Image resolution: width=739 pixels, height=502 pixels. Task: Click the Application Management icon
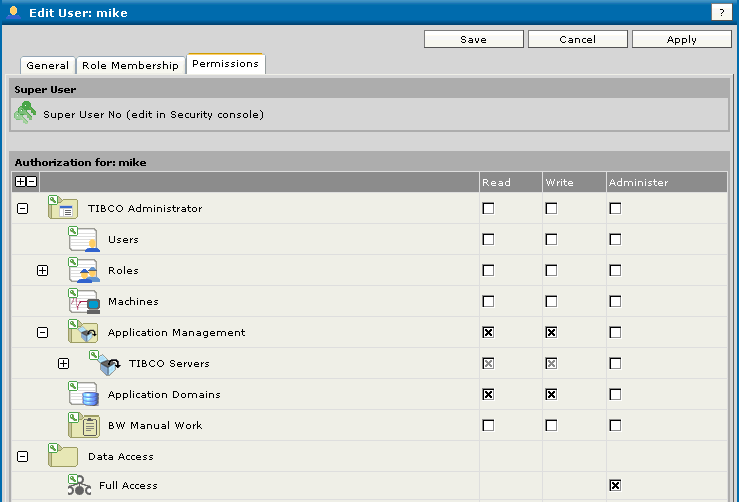point(83,333)
